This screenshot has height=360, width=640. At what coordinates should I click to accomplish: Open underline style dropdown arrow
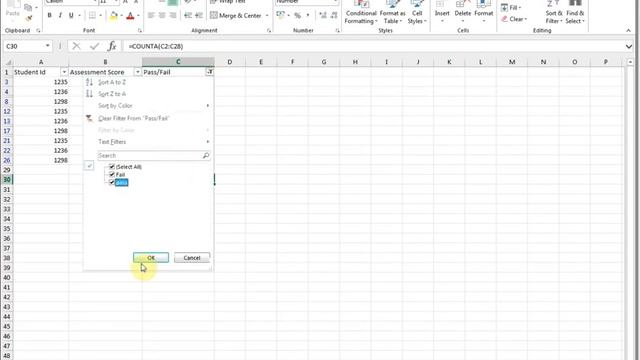(x=79, y=16)
